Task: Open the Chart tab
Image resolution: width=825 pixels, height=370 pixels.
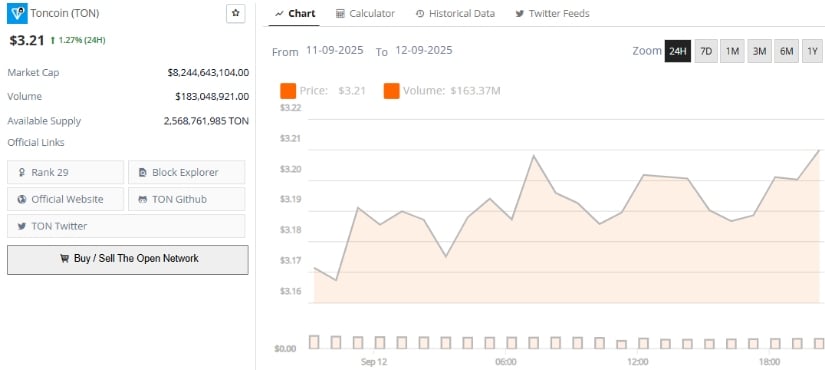Action: tap(295, 13)
